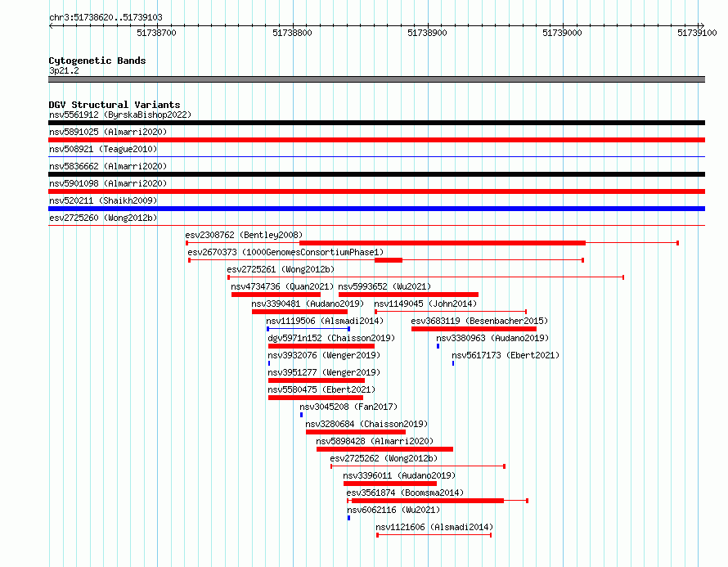
Task: Click nsv3390481 (Audano2019) label
Action: (308, 304)
